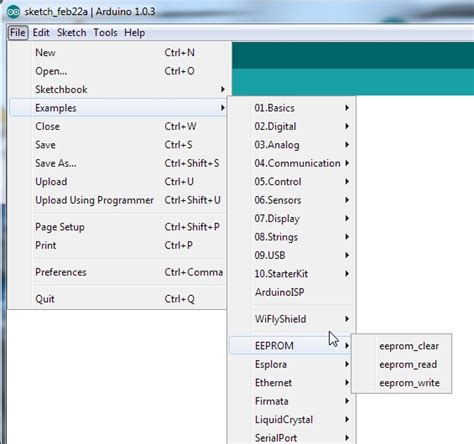Expand the Firmata examples submenu
Image resolution: width=474 pixels, height=444 pixels.
[x=292, y=401]
